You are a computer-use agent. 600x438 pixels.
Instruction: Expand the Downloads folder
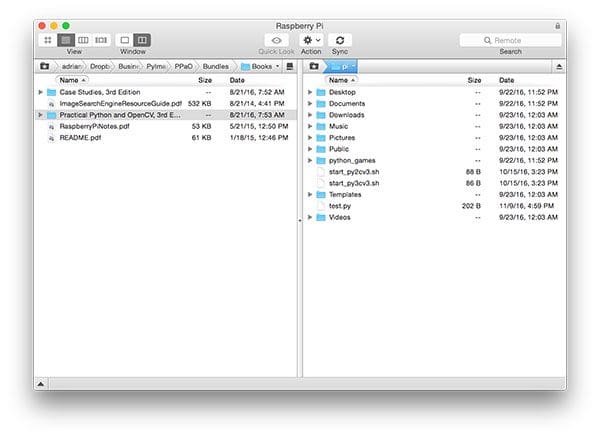310,115
